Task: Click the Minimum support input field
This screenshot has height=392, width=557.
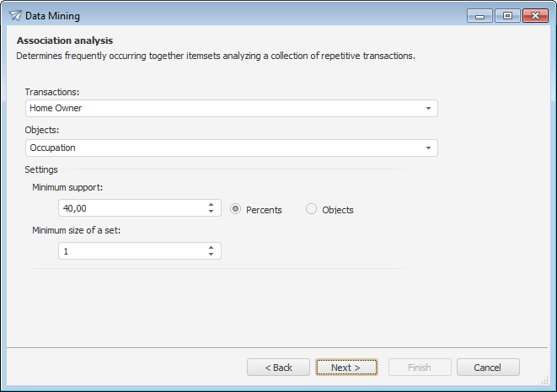Action: pos(131,208)
